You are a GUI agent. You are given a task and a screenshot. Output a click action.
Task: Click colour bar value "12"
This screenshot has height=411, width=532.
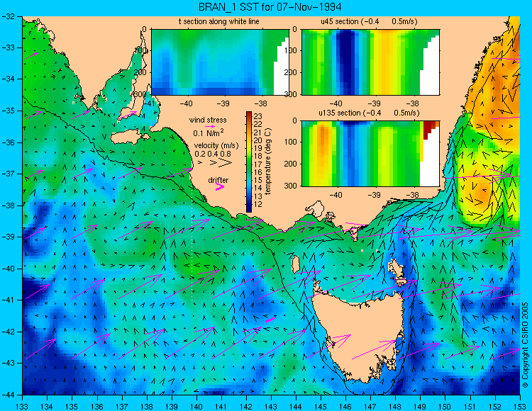click(x=258, y=204)
